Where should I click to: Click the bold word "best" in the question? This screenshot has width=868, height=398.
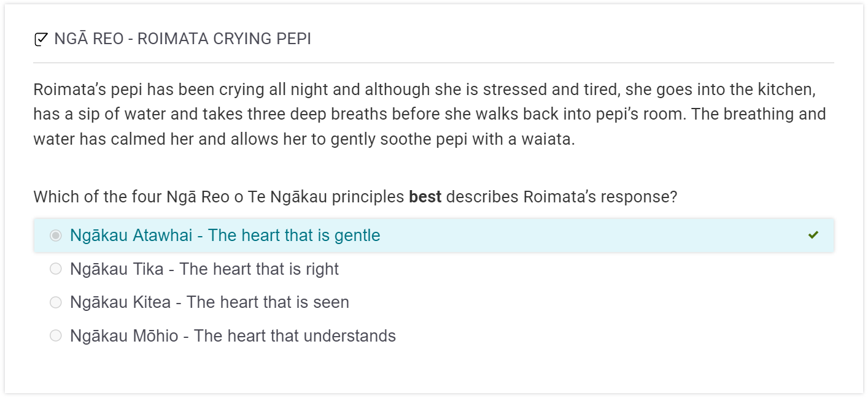click(x=425, y=197)
